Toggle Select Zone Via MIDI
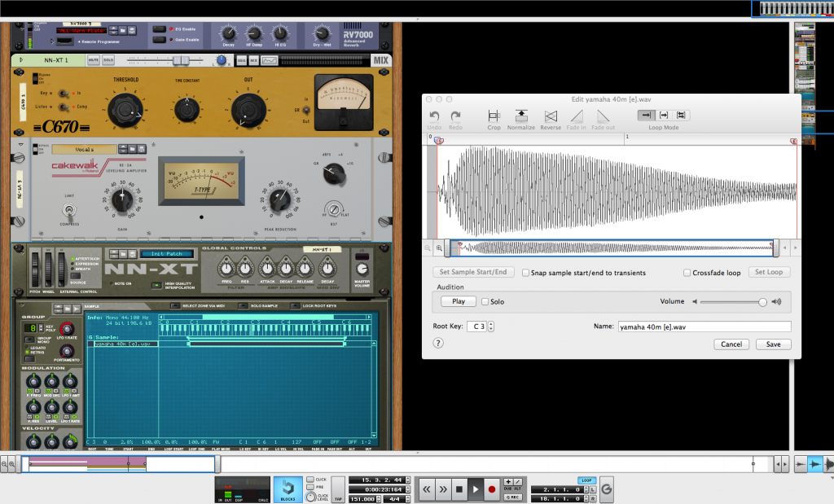Screen dimensions: 834x504 [x=175, y=305]
